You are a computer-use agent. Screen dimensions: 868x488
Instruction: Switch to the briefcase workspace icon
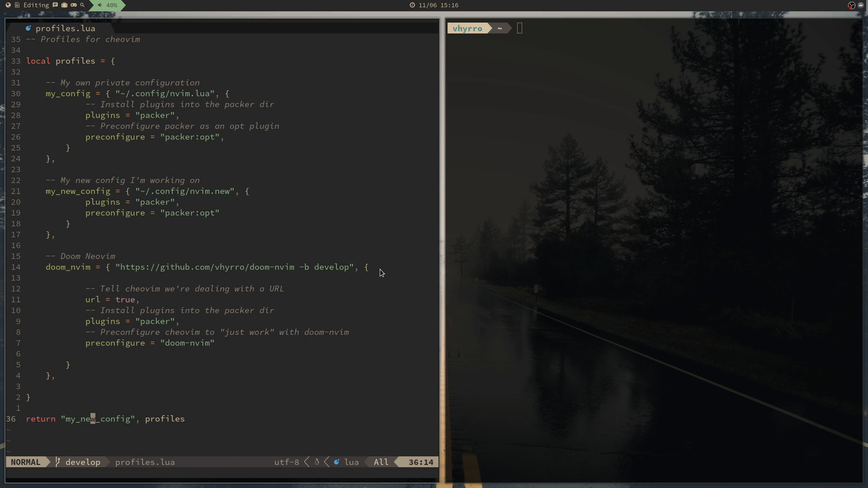(64, 5)
